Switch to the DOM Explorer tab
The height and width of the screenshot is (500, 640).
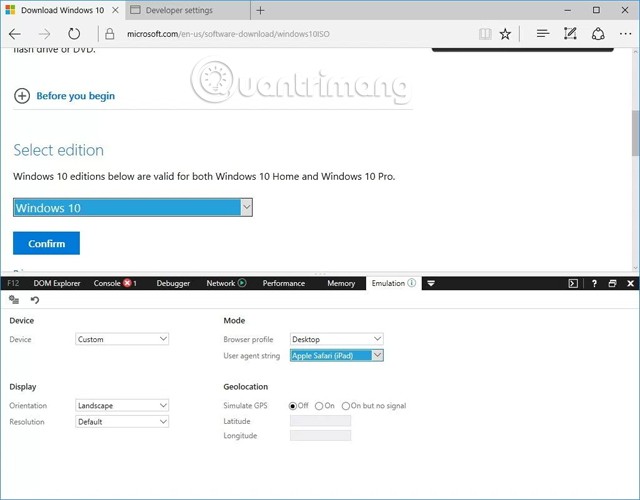tap(57, 284)
